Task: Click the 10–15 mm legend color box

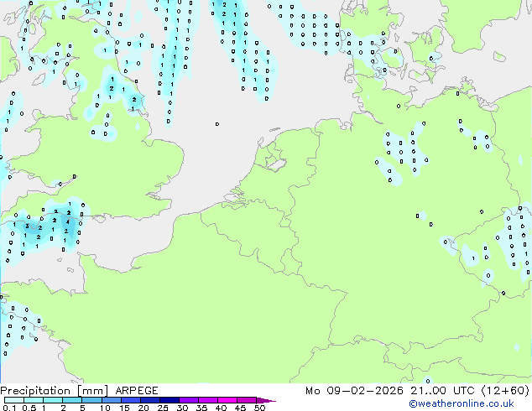Action: [111, 400]
